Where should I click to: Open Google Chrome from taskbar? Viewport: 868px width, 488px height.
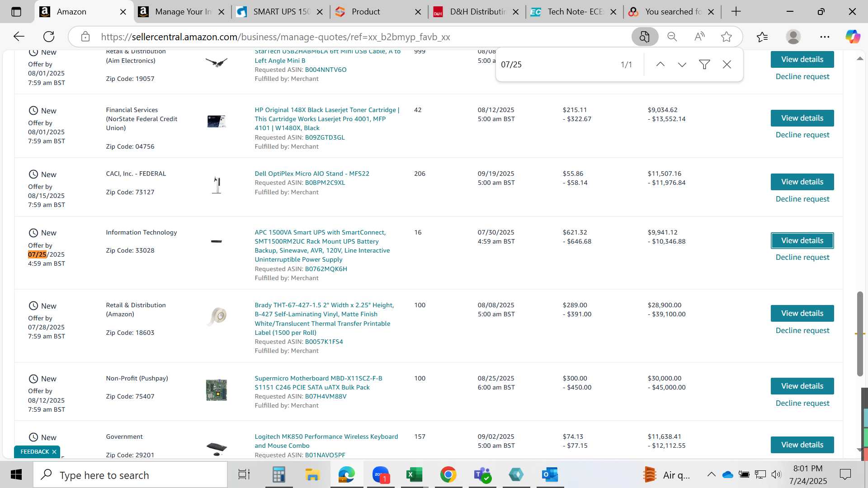pos(448,475)
